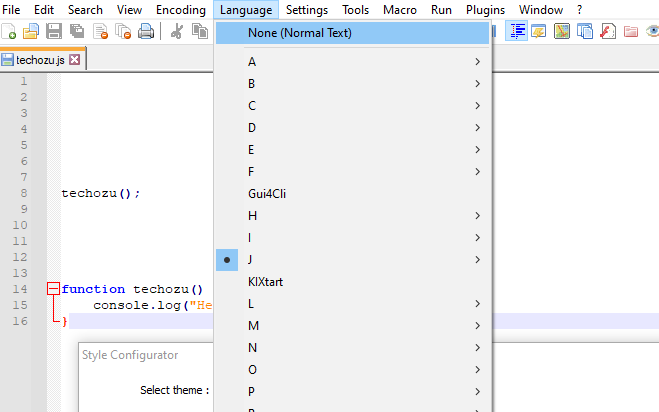Expand the E languages submenu
The width and height of the screenshot is (659, 412).
coord(352,150)
